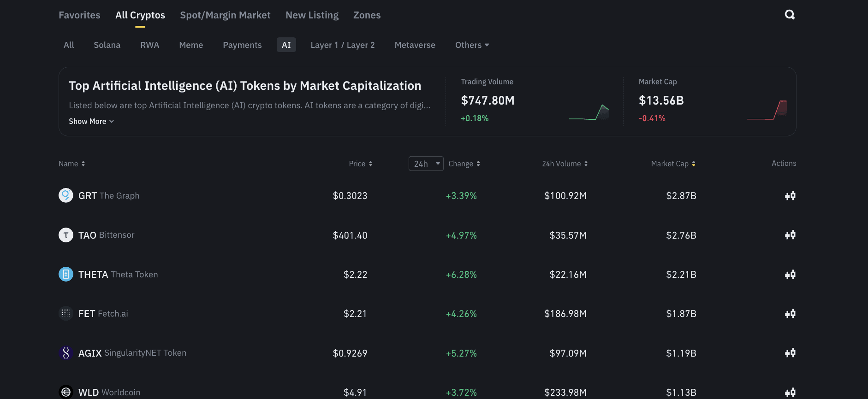Viewport: 868px width, 399px height.
Task: Click the Market Cap trend sparkline chart
Action: [x=767, y=110]
